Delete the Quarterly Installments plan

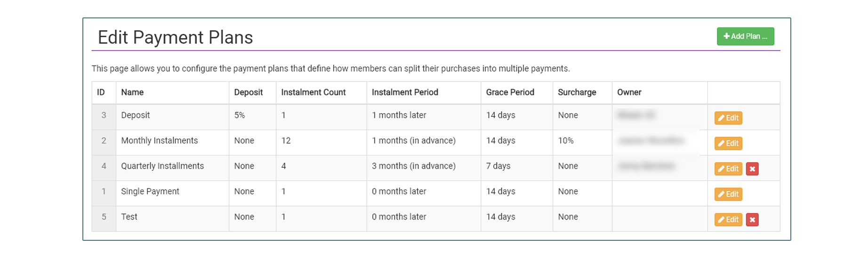752,169
